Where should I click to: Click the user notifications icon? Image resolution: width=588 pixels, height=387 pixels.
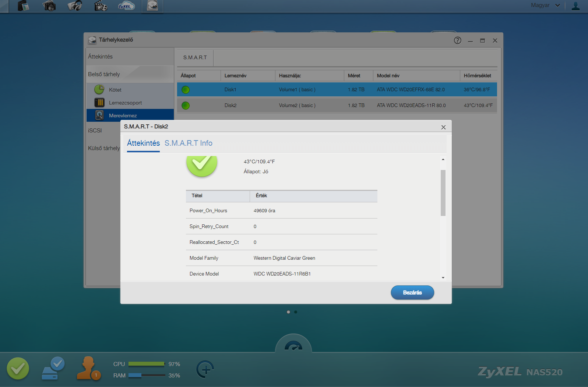88,368
